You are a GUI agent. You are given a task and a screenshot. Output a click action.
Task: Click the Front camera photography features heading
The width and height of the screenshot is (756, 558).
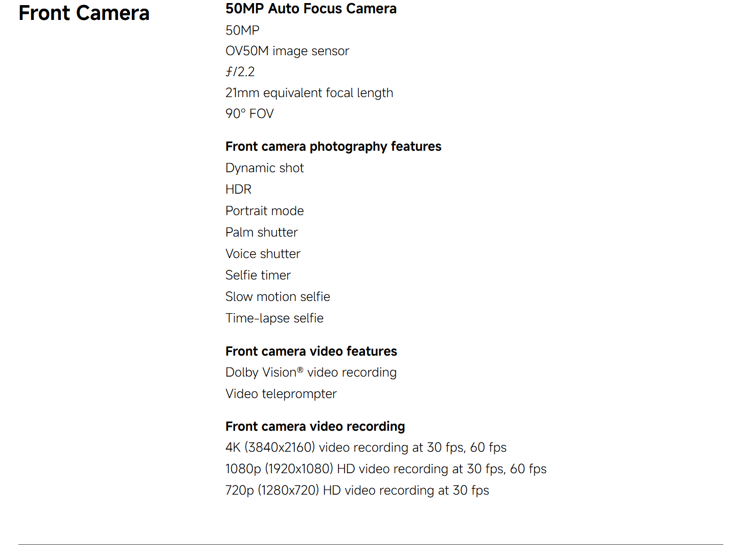[333, 147]
